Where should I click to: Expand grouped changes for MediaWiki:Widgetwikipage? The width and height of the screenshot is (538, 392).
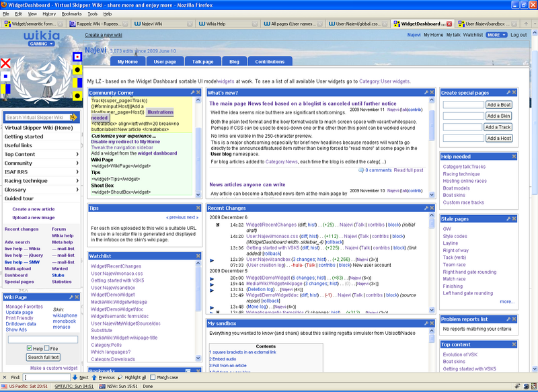coord(212,284)
